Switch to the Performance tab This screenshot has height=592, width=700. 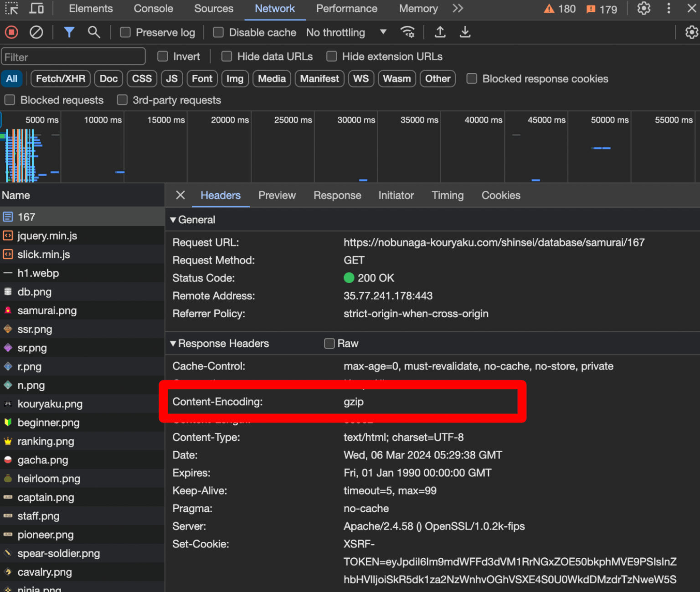347,9
